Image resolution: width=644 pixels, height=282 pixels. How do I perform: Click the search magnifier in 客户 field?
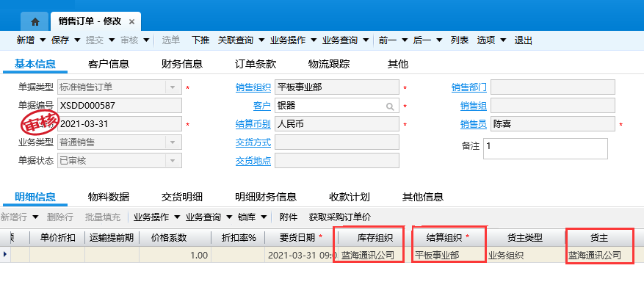pyautogui.click(x=390, y=106)
